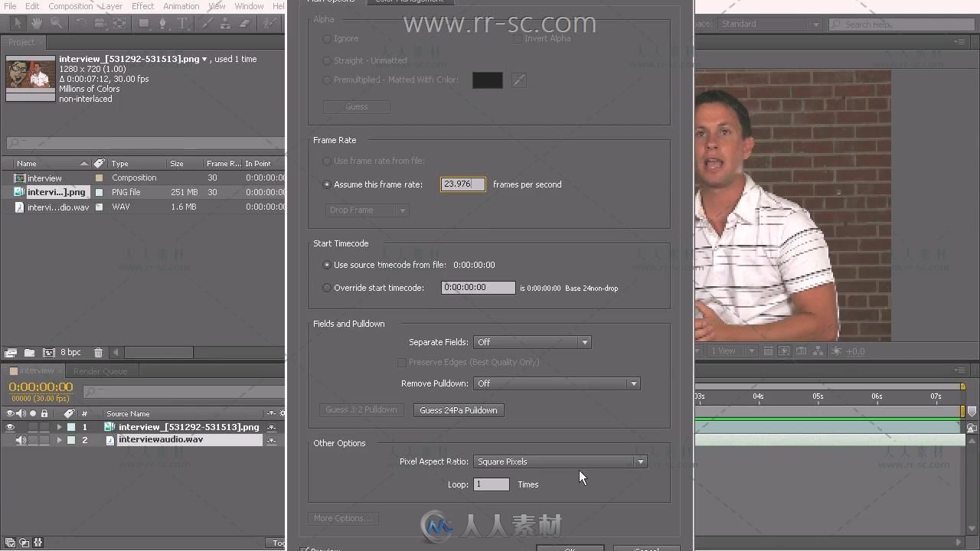980x551 pixels.
Task: Delete selected project item with trash icon
Action: point(98,353)
